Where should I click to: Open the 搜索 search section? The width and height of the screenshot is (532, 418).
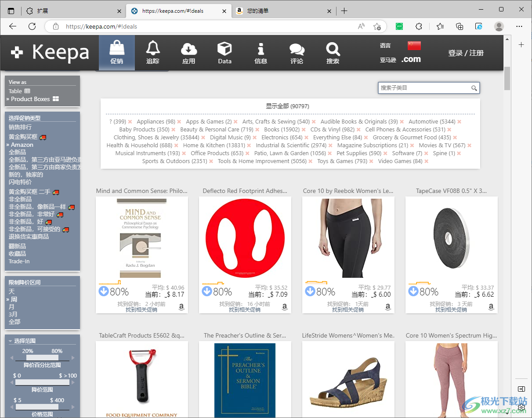click(333, 53)
